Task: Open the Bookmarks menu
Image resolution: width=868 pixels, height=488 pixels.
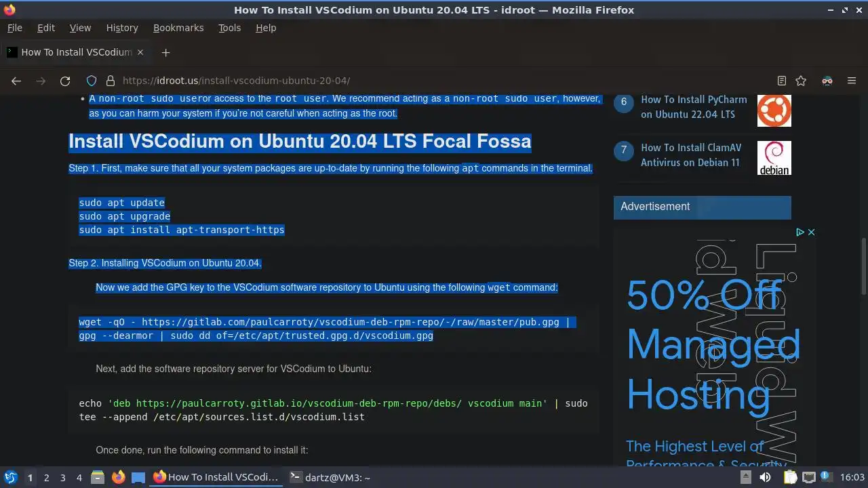Action: [x=178, y=28]
